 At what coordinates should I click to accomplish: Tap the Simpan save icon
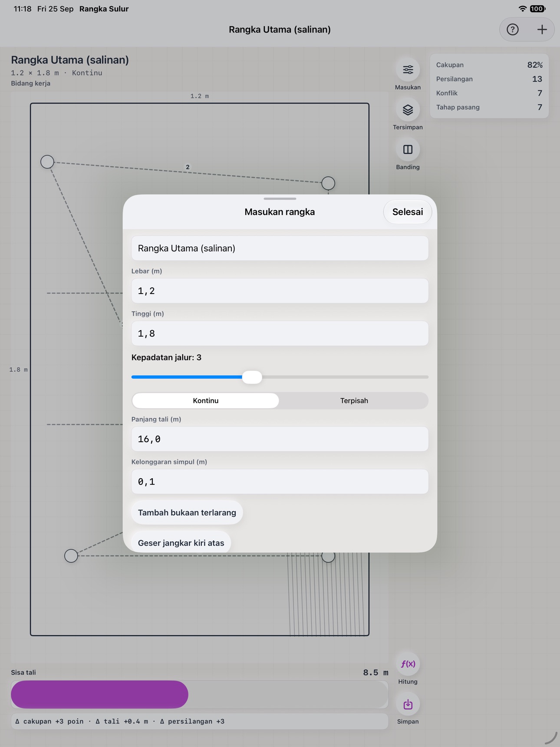point(408,704)
